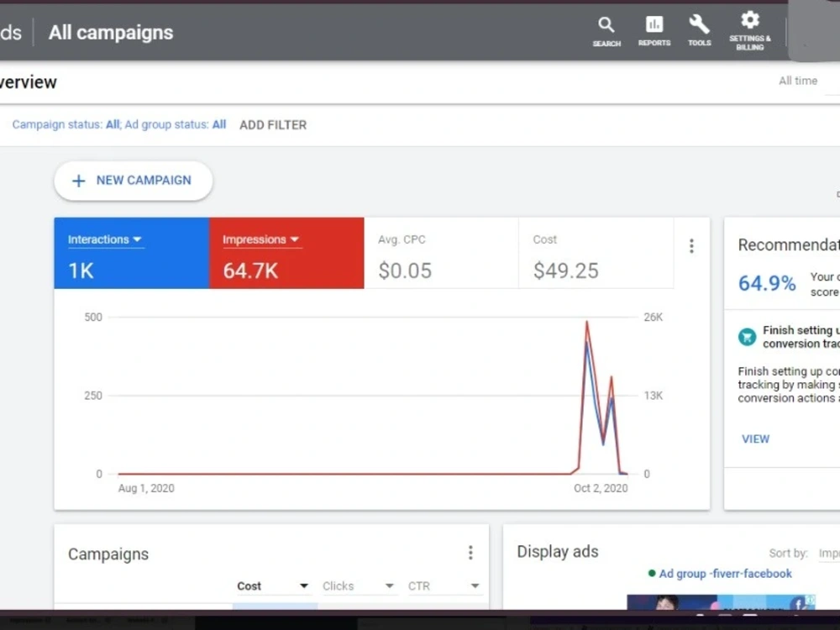Click ADD FILTER
This screenshot has height=630, width=840.
coord(273,125)
